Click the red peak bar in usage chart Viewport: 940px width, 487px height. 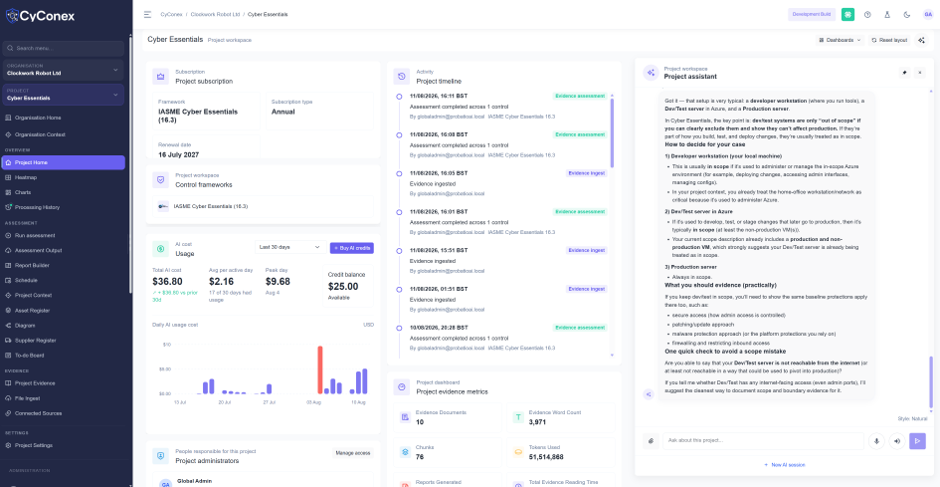(x=320, y=370)
